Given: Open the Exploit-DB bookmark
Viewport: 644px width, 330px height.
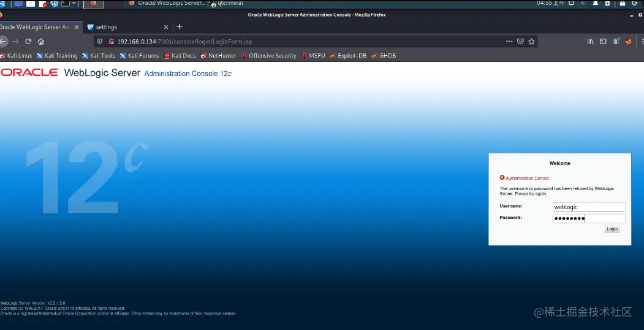Looking at the screenshot, I should 348,55.
